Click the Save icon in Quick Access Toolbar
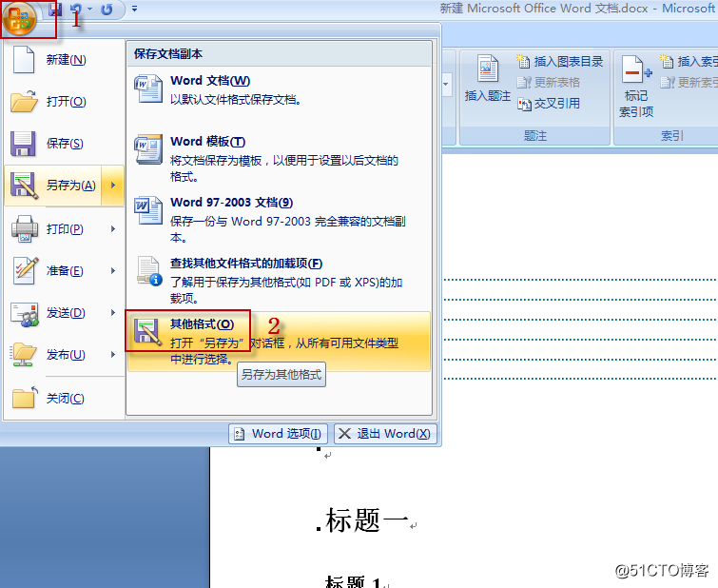 (55, 9)
